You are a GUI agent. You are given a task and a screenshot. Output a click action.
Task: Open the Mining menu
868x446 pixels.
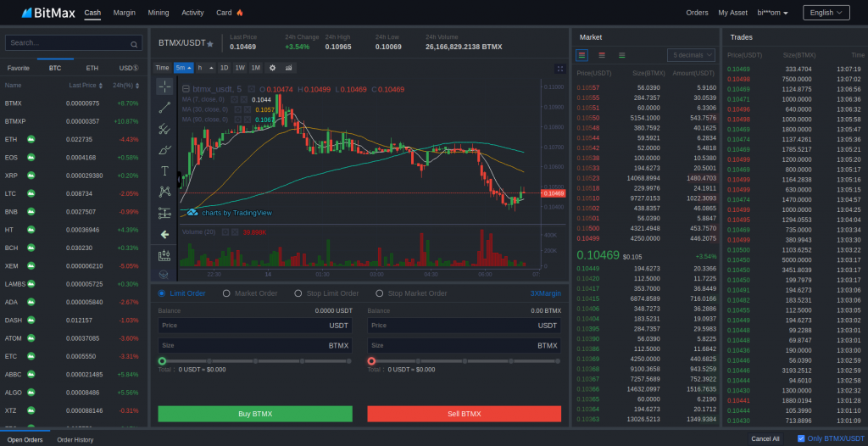click(x=159, y=13)
